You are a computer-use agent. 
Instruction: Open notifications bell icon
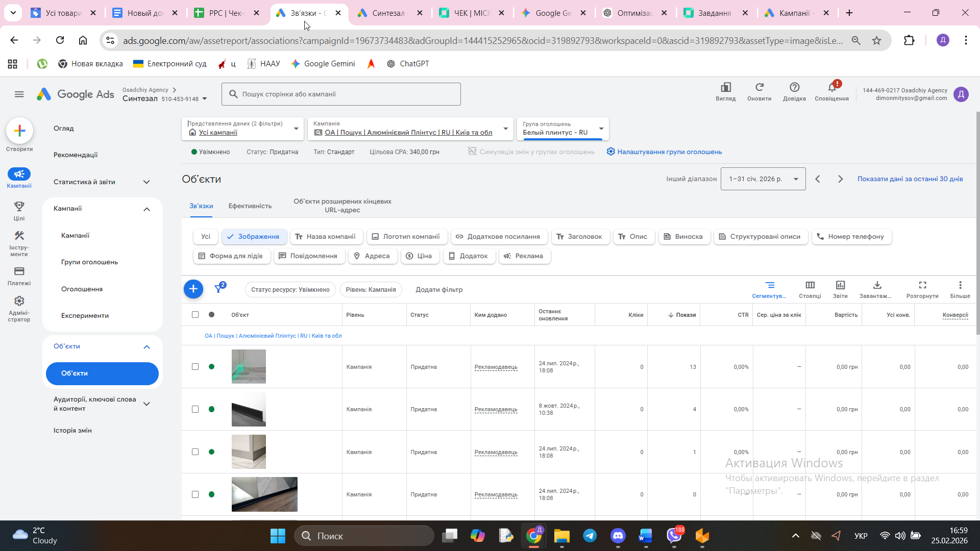click(x=831, y=88)
